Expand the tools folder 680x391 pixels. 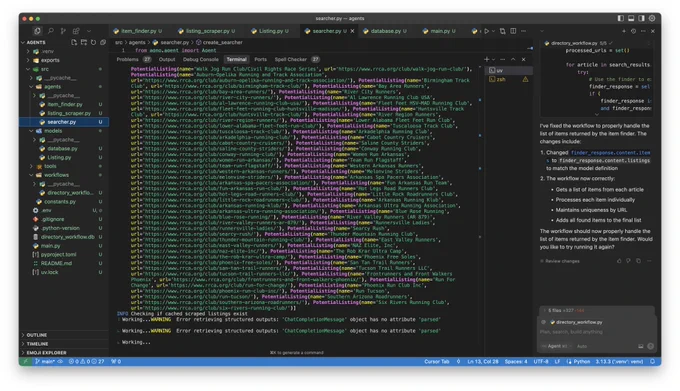click(x=50, y=166)
